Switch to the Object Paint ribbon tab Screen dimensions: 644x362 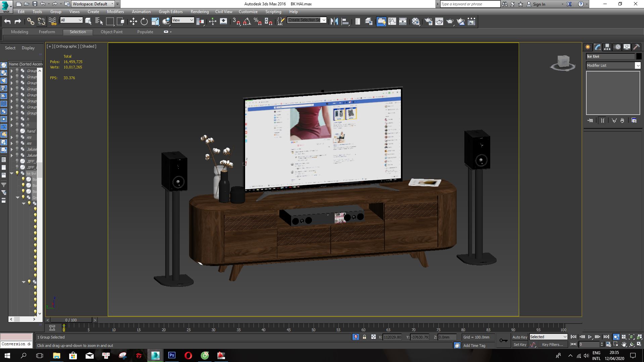coord(111,32)
